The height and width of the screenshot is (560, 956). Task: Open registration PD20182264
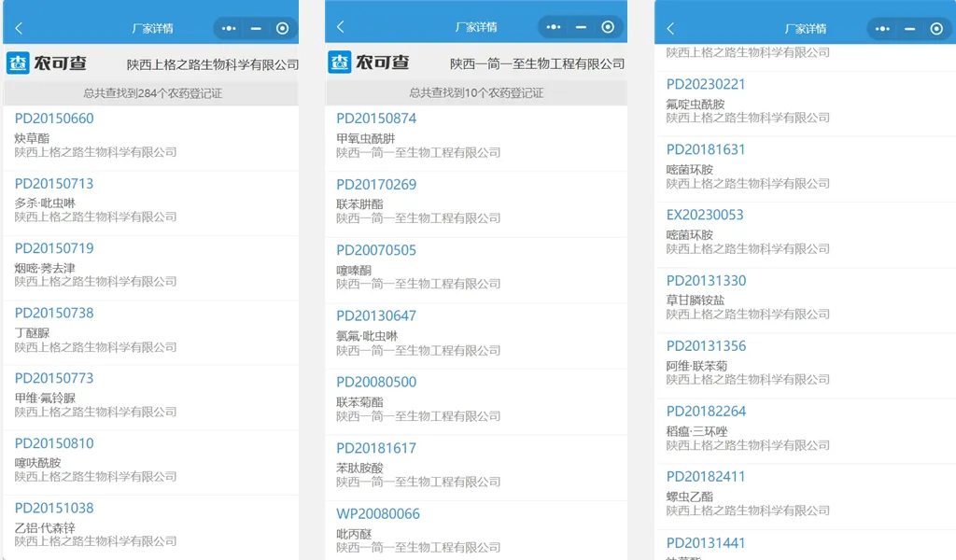pyautogui.click(x=706, y=411)
